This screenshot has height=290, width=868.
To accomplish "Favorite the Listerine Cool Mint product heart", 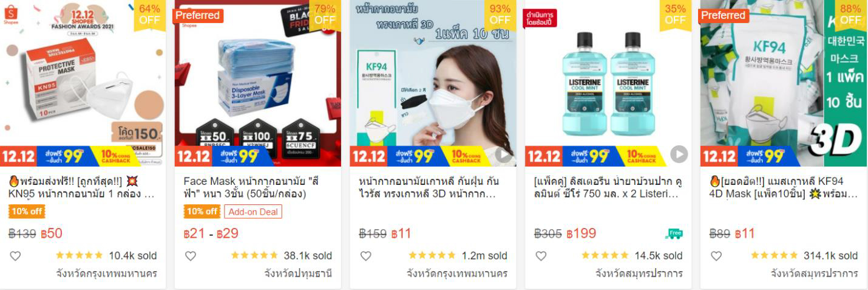I will pos(541,256).
